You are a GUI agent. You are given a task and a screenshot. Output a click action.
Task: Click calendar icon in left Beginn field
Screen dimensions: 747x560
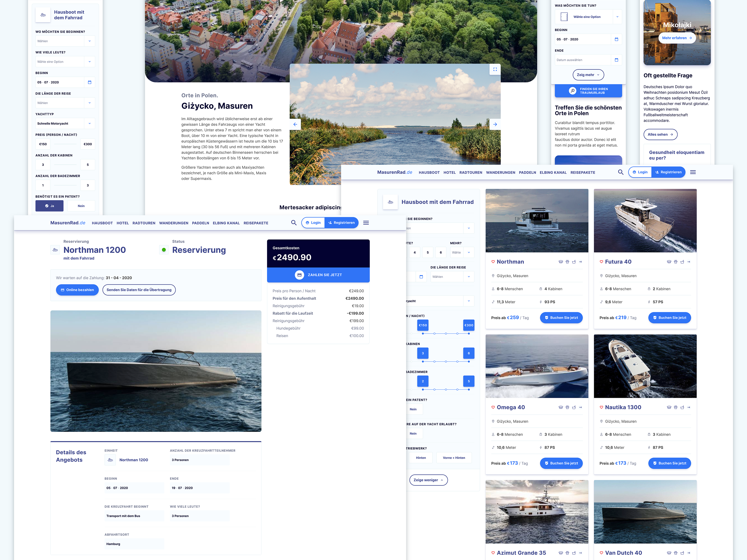point(89,82)
